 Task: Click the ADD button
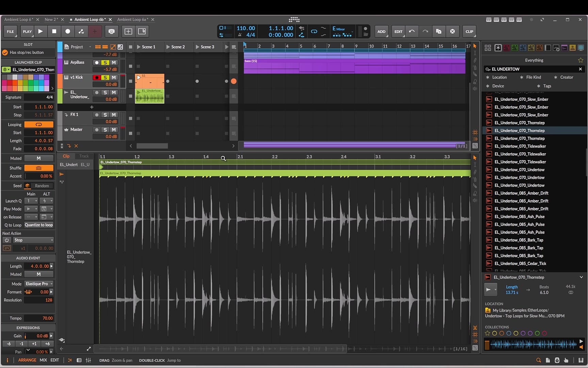(381, 31)
